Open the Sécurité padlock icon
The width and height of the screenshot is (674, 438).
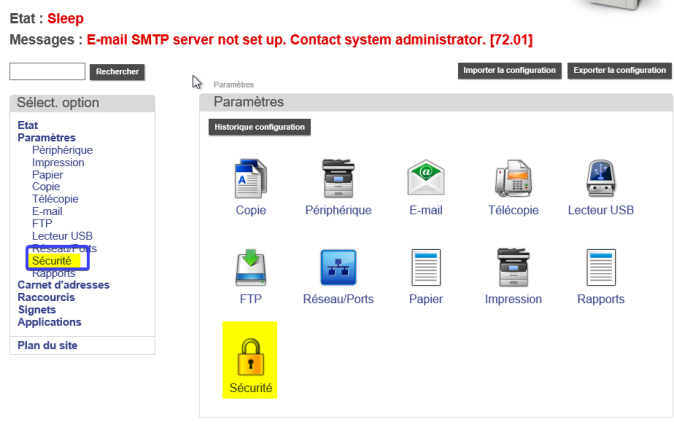tap(248, 358)
